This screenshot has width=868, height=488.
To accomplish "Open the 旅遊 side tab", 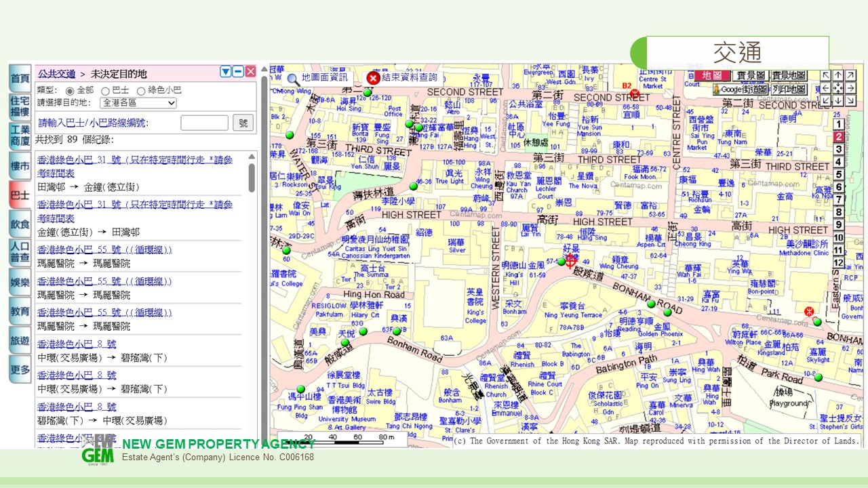I will 20,340.
